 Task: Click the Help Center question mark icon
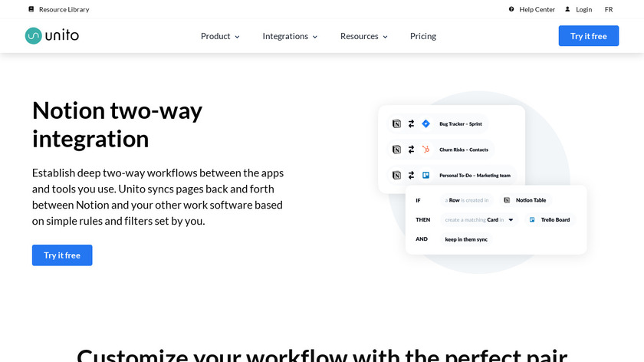tap(511, 9)
